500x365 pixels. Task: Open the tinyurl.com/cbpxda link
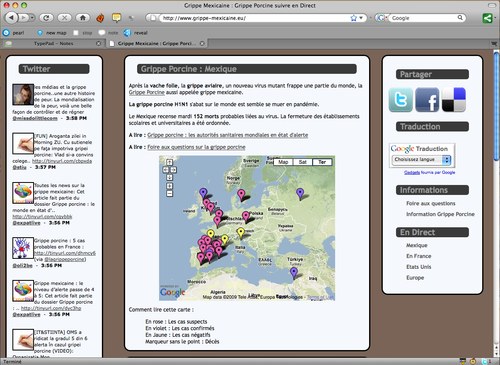pos(62,161)
